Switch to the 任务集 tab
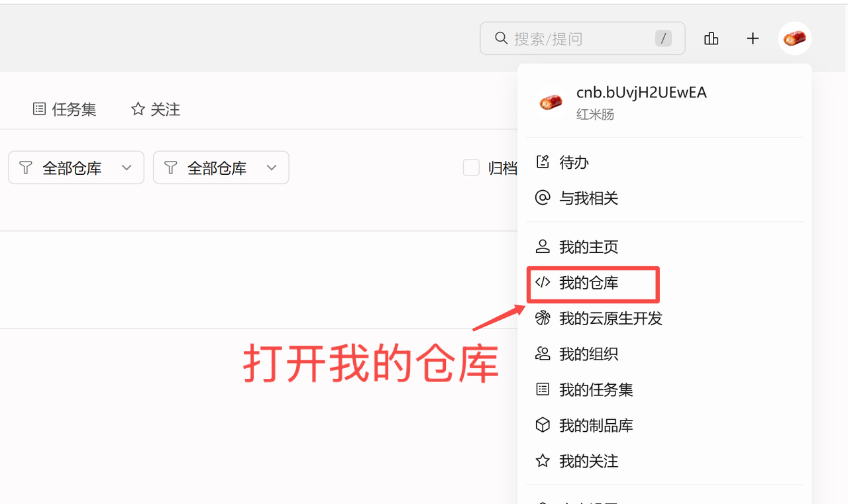 65,109
